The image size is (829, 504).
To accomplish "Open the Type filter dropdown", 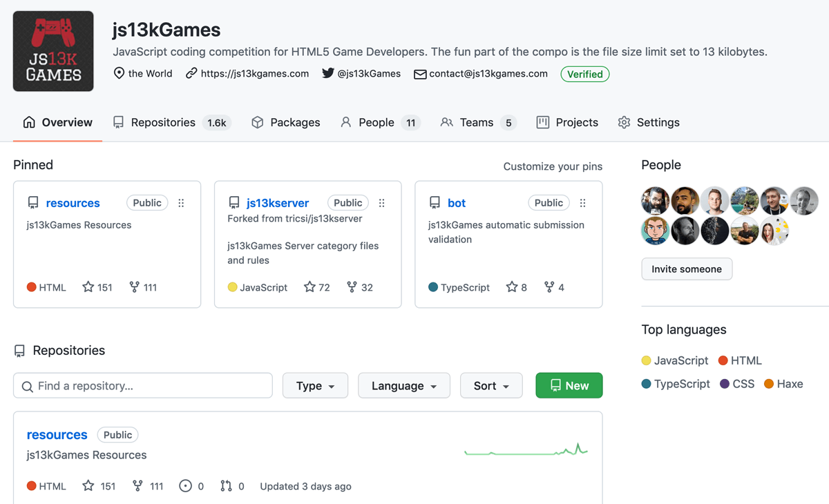I will [315, 385].
